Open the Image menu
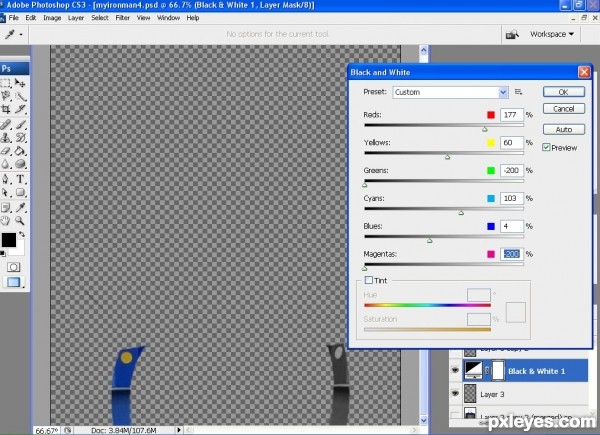 tap(52, 18)
